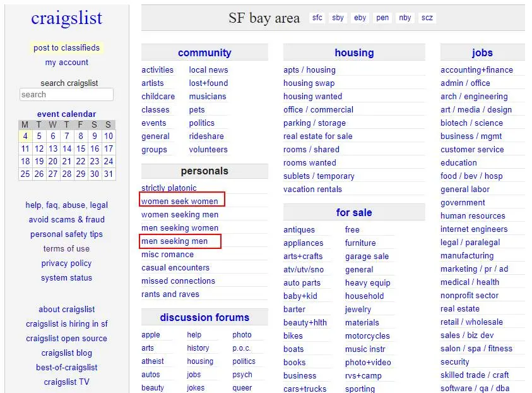
Task: Select calendar day 31
Action: pos(109,174)
